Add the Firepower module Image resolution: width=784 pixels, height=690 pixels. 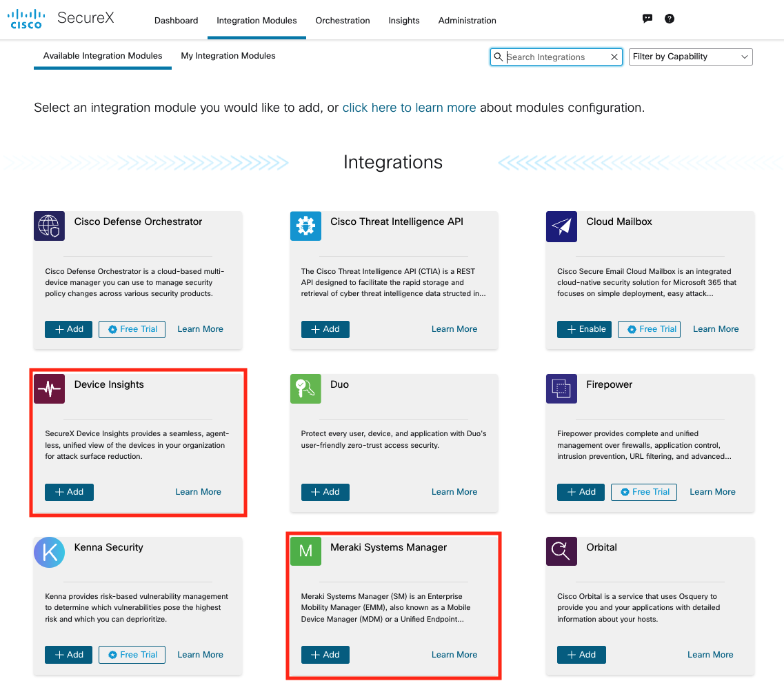coord(581,492)
